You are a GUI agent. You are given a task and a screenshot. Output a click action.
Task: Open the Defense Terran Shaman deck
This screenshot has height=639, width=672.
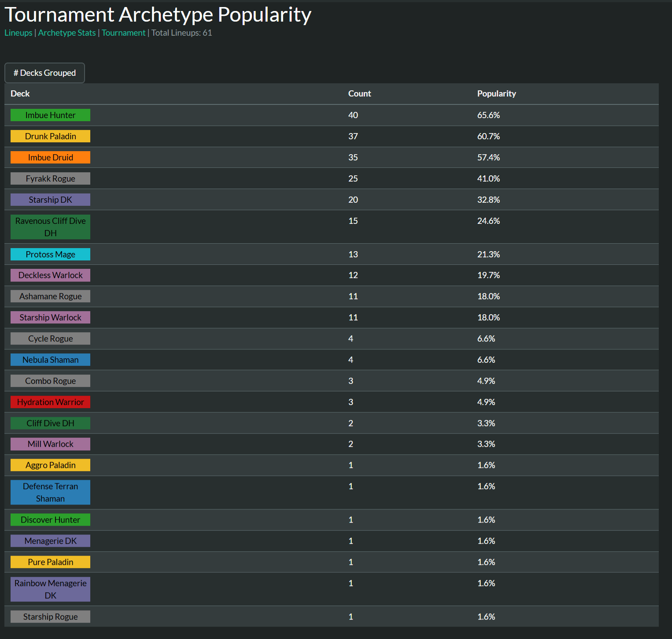tap(50, 493)
